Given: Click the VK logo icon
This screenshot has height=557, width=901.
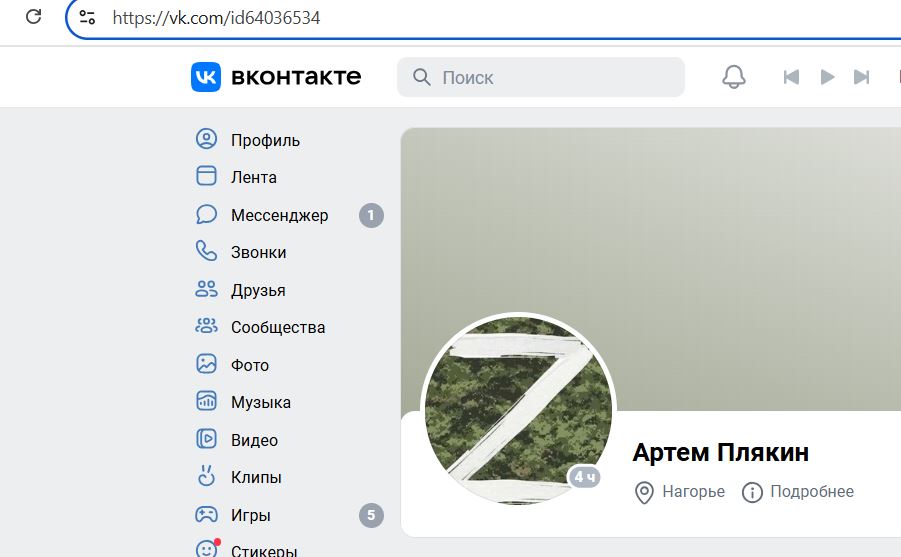Looking at the screenshot, I should coord(206,77).
